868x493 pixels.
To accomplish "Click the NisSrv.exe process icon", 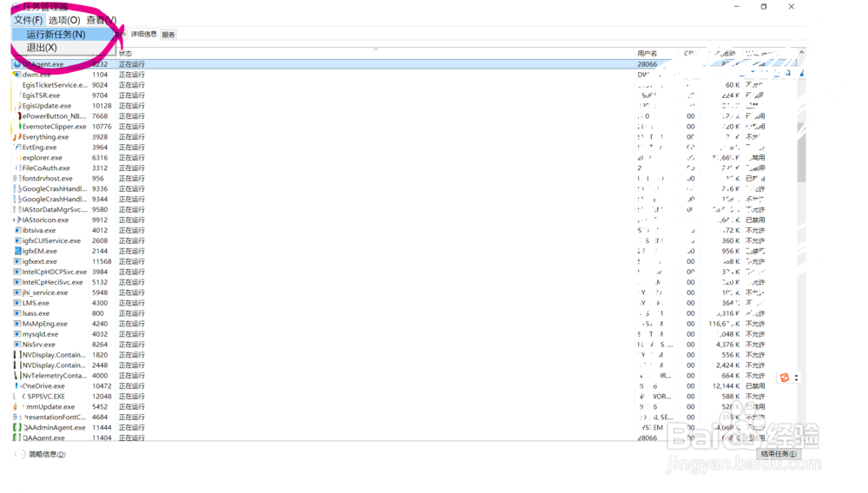I will click(x=17, y=345).
